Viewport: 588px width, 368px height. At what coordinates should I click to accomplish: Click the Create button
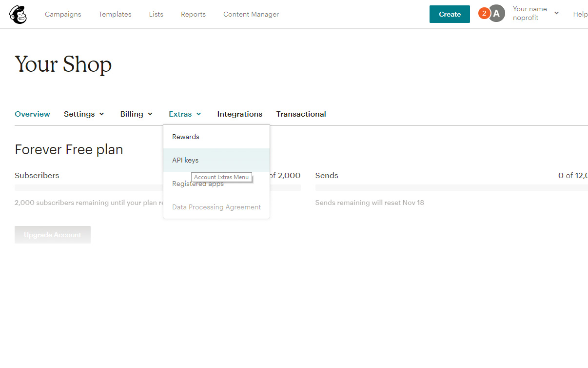[450, 14]
